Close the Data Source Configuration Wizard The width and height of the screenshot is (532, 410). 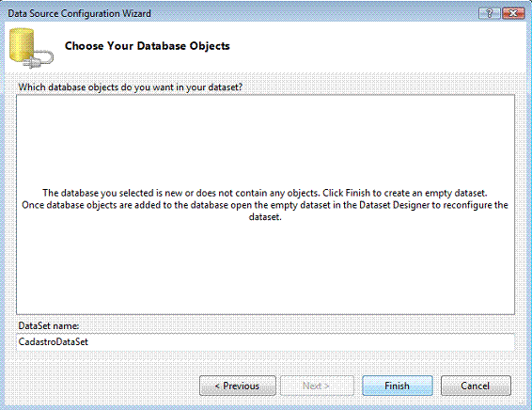513,13
